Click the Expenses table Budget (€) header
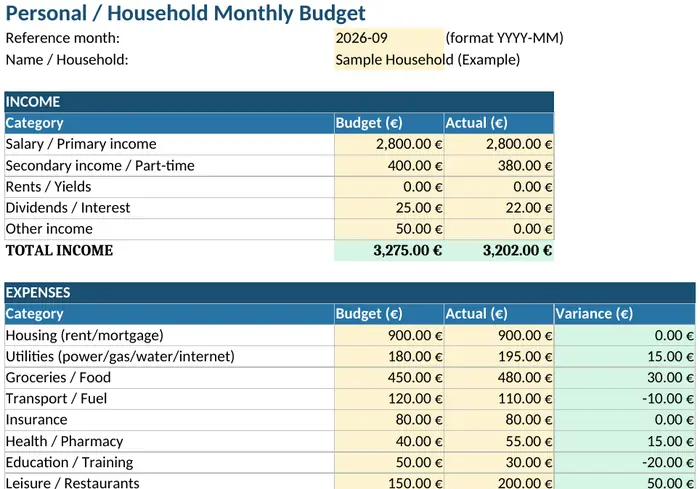Screen dimensions: 700x489 pos(389,314)
